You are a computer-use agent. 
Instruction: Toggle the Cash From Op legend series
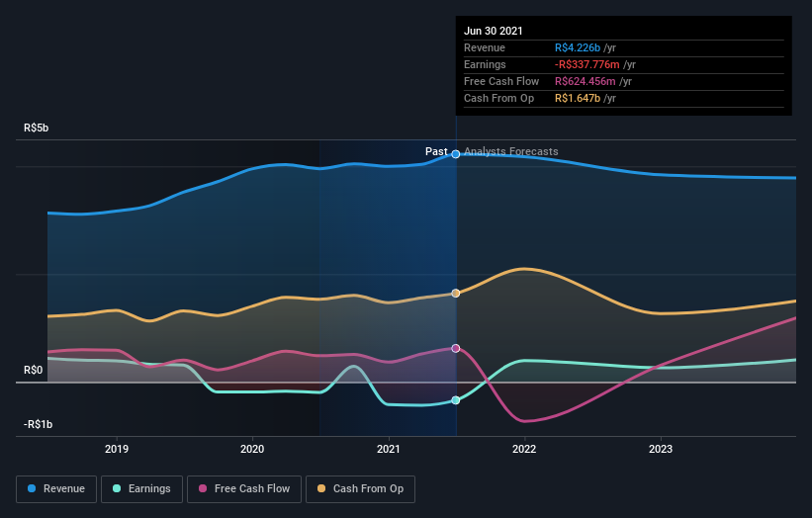360,489
